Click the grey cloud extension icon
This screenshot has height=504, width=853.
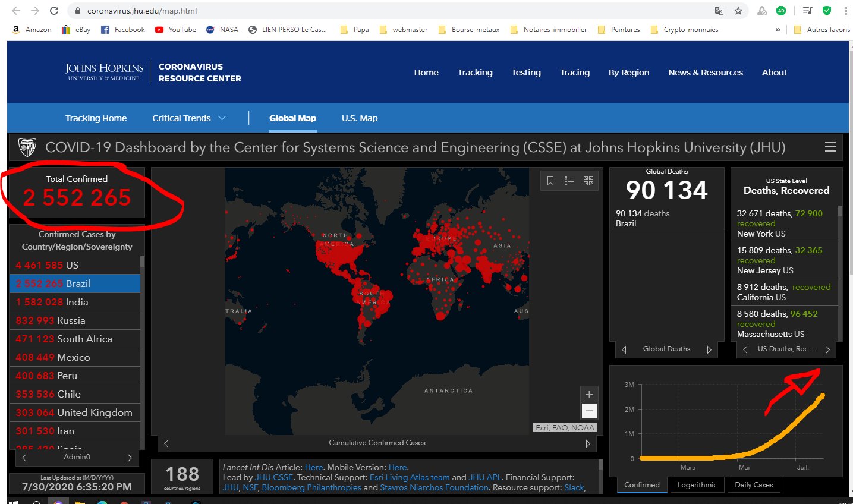762,11
